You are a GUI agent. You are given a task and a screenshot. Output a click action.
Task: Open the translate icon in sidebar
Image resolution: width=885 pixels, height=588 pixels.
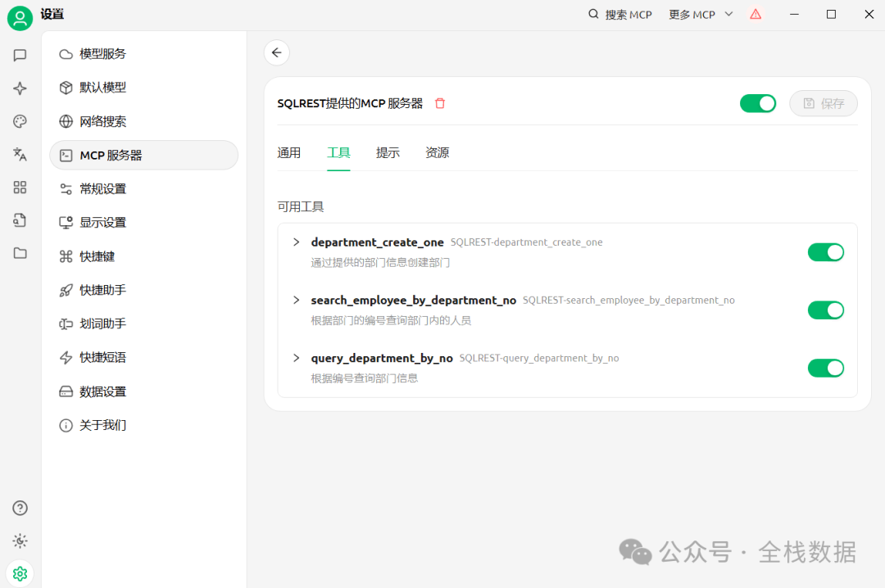coord(20,154)
